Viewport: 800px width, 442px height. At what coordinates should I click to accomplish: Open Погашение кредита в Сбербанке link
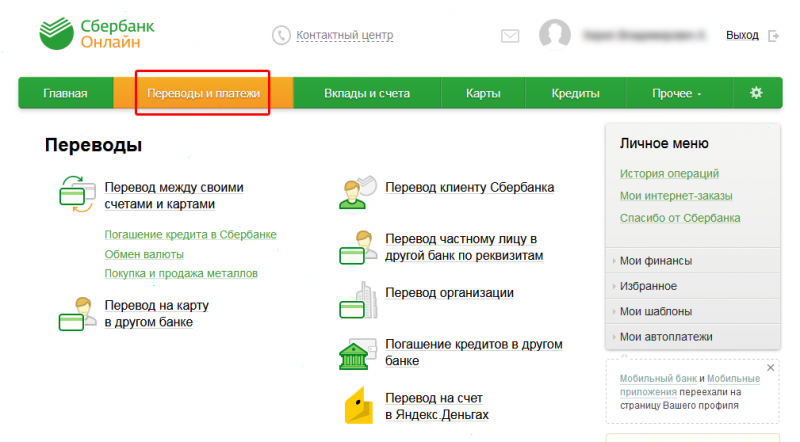coord(190,235)
